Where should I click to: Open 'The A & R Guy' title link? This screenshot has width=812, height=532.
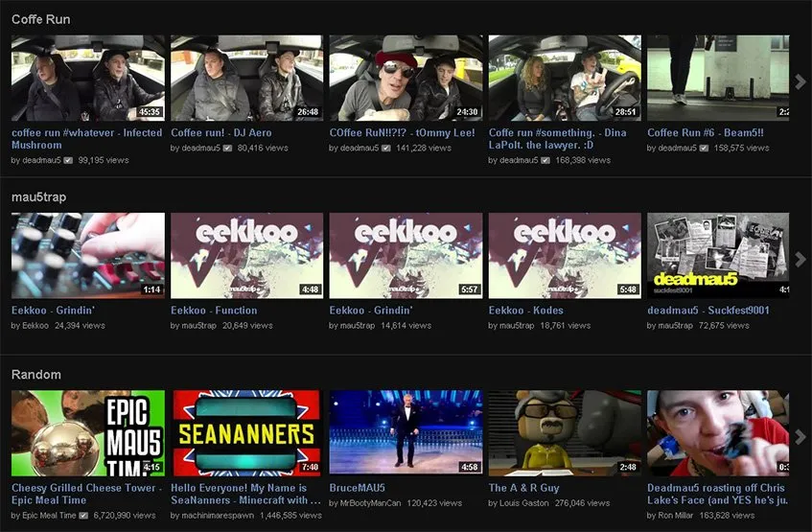point(524,488)
